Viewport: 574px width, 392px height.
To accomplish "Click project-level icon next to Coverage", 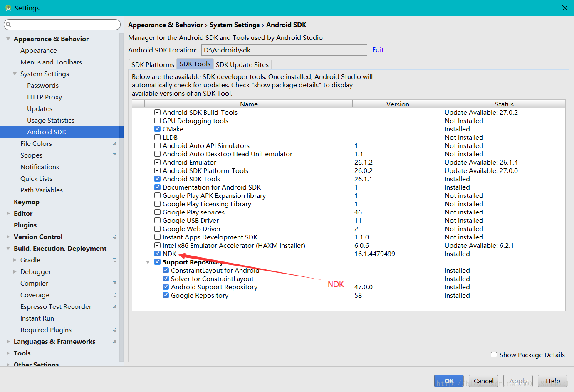I will click(x=114, y=295).
